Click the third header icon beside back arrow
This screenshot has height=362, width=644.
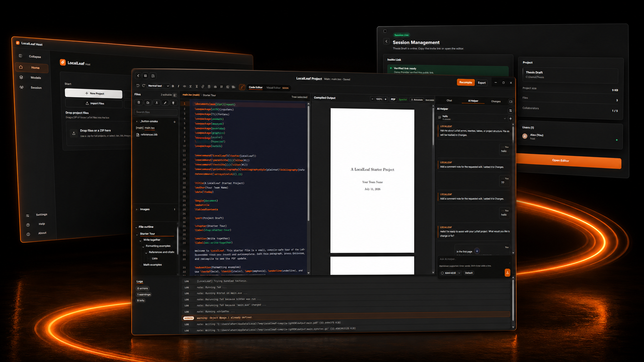(153, 76)
